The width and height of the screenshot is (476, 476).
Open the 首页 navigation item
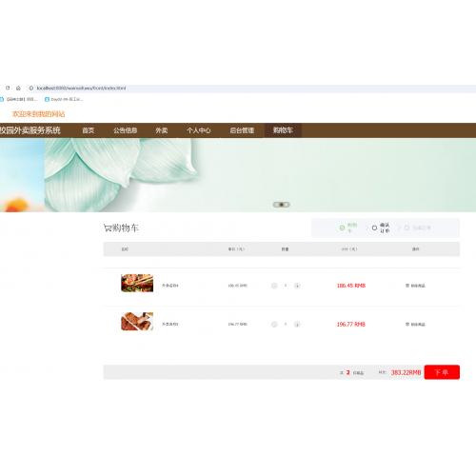pos(89,130)
